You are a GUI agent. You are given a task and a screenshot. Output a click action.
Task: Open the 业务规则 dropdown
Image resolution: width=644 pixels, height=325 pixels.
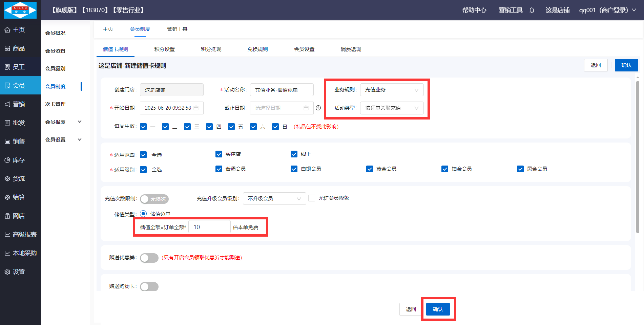392,90
